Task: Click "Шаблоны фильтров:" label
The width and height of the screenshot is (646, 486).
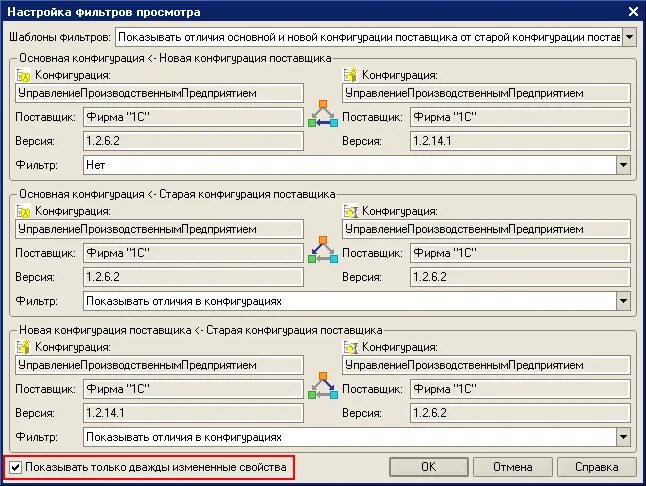Action: pos(60,37)
